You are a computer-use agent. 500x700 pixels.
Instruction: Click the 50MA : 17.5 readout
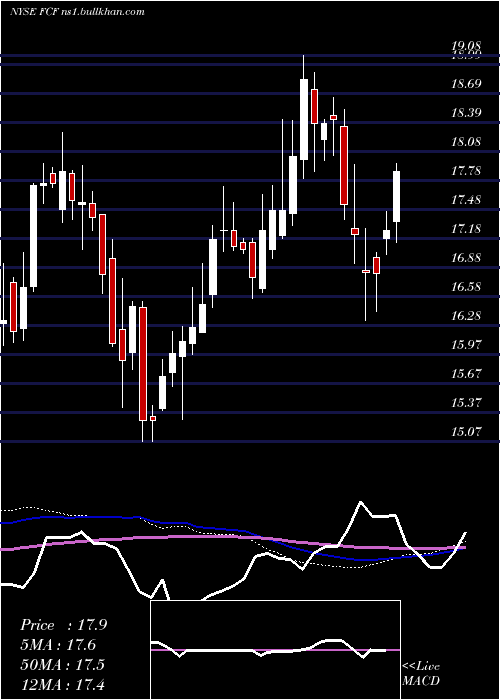click(62, 665)
